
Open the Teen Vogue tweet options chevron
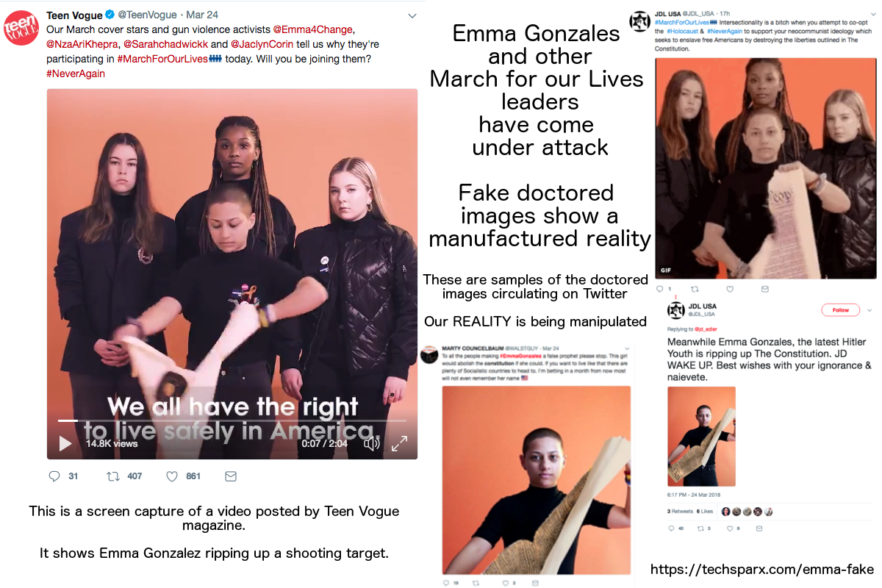pyautogui.click(x=412, y=16)
